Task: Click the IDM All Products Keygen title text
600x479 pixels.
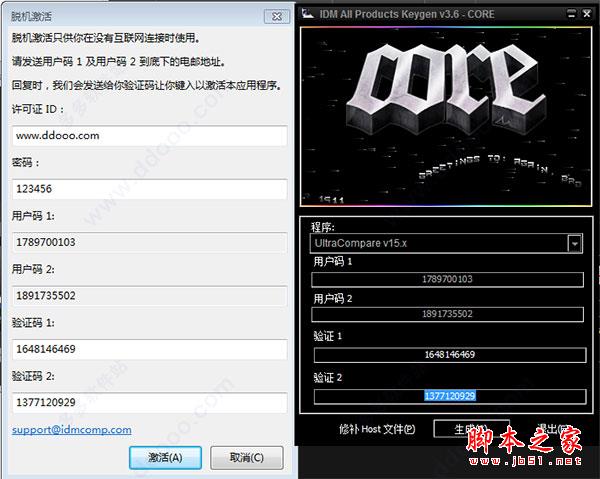Action: tap(407, 14)
